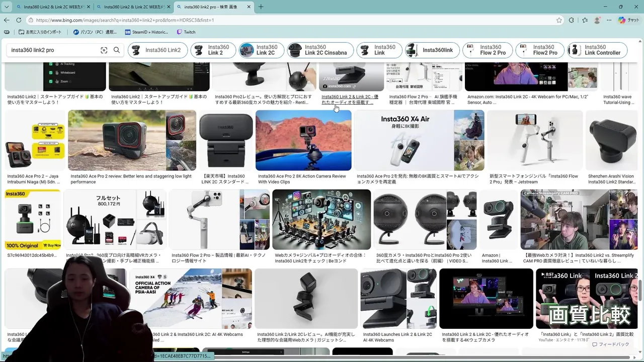
Task: Open 'Insta360 Link 2 & Link 2C - 優れたオーディオ' link
Action: (349, 100)
